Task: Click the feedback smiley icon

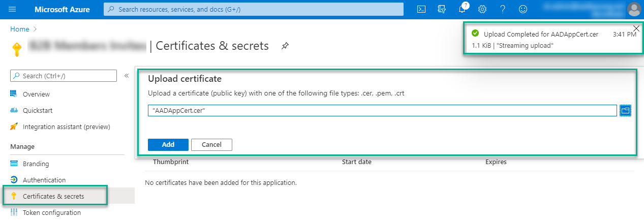Action: (x=523, y=9)
